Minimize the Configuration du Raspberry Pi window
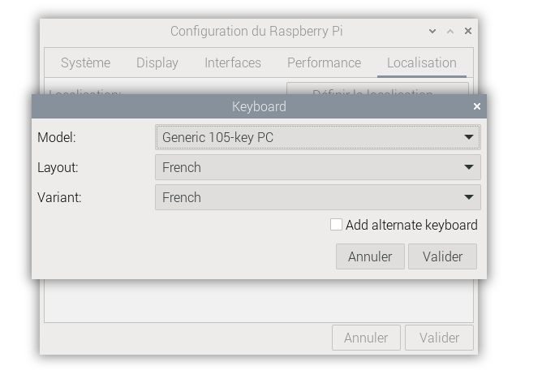This screenshot has width=542, height=392. point(432,31)
